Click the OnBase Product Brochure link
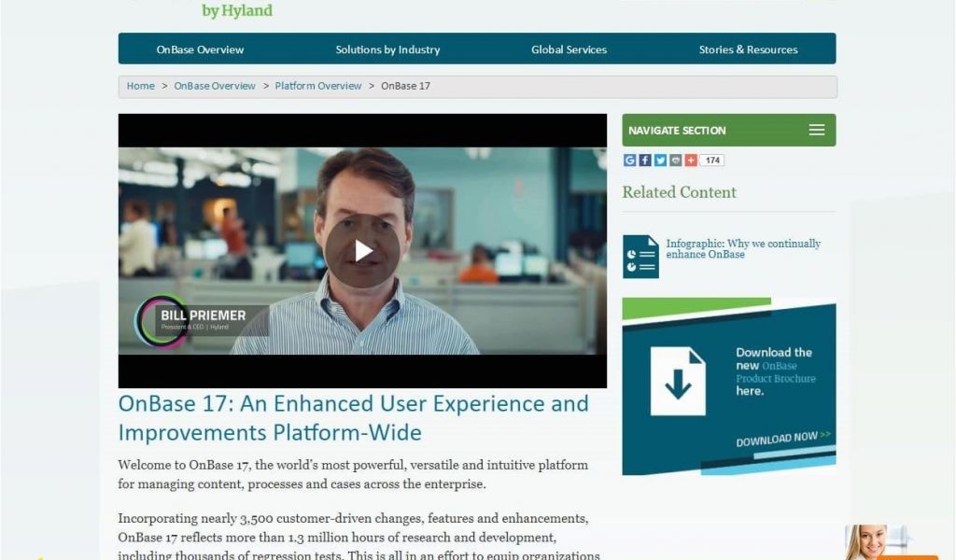This screenshot has width=956, height=560. click(776, 372)
